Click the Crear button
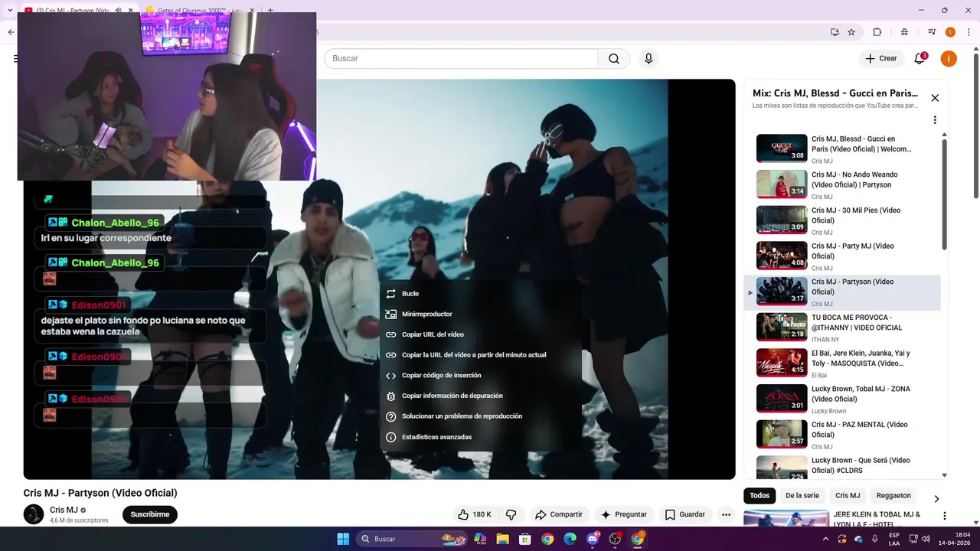 coord(880,59)
